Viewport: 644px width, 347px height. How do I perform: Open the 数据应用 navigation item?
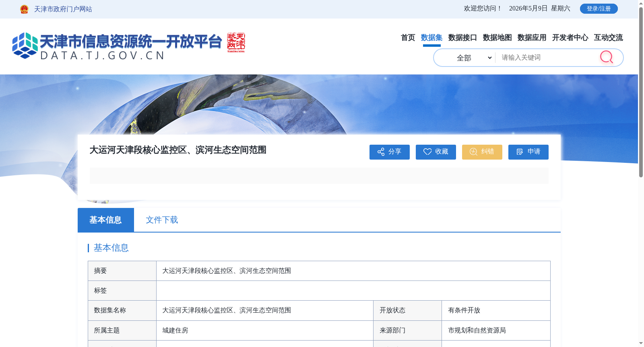point(532,37)
